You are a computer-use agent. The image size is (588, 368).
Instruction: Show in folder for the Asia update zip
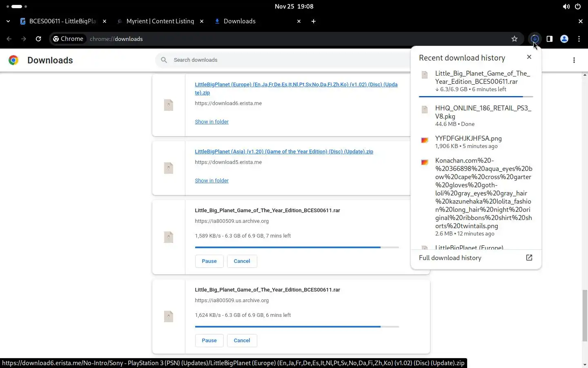(212, 181)
